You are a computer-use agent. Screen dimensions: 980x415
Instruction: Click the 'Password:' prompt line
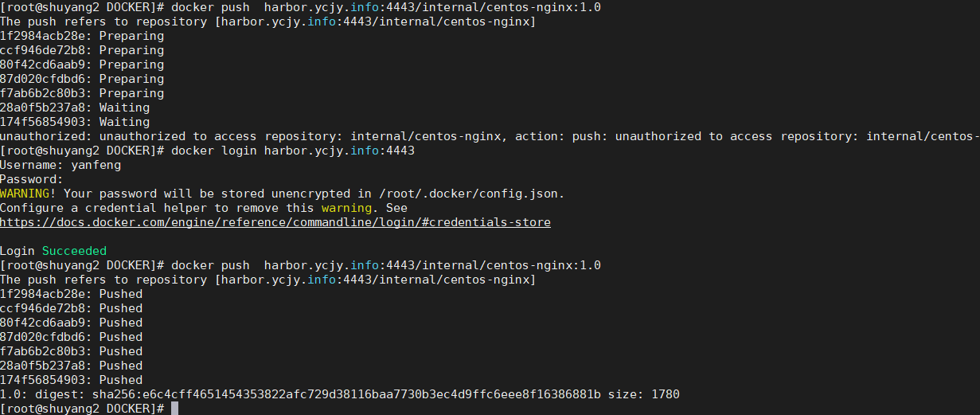[32, 179]
